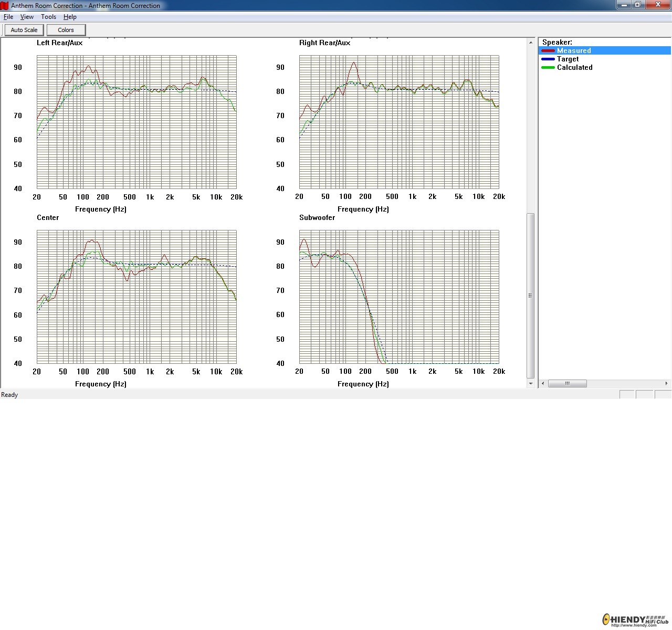Click the Colors button
672x630 pixels.
tap(66, 30)
